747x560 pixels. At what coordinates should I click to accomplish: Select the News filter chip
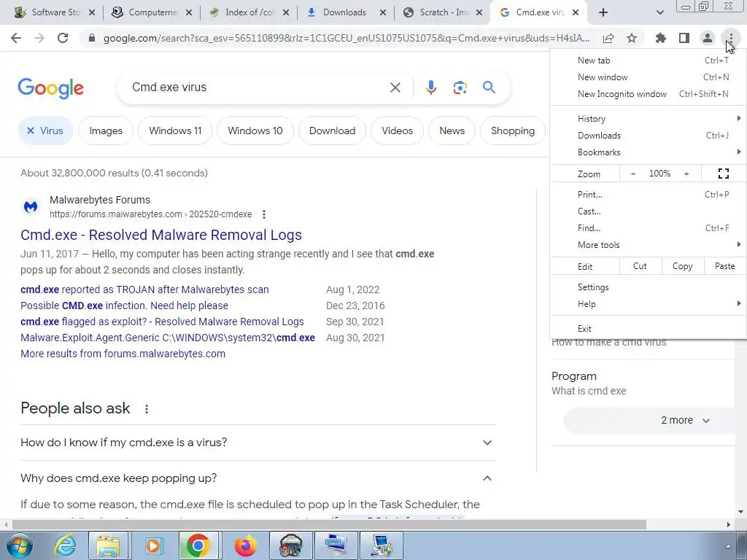coord(452,131)
